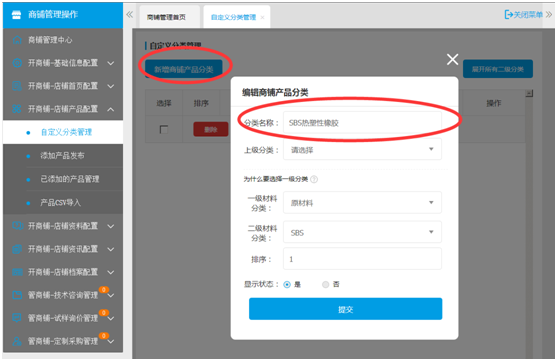Click the red 删除 button in the row

tap(211, 129)
